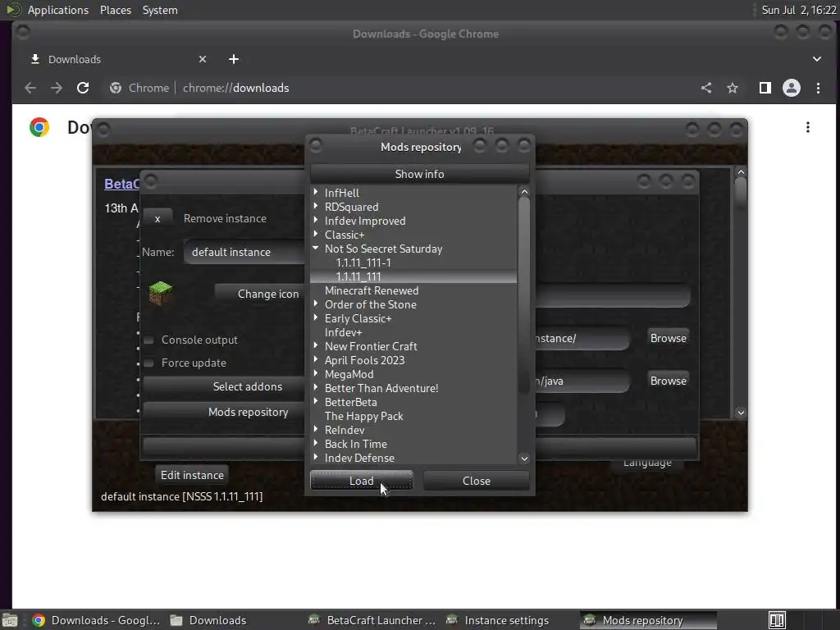
Task: Click the Chrome logo on Downloads page
Action: pos(39,127)
